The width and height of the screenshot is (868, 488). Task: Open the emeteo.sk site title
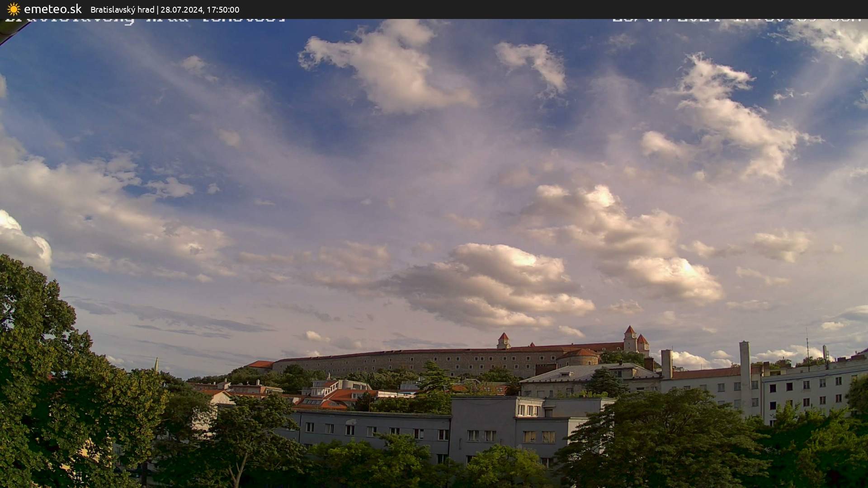click(53, 9)
